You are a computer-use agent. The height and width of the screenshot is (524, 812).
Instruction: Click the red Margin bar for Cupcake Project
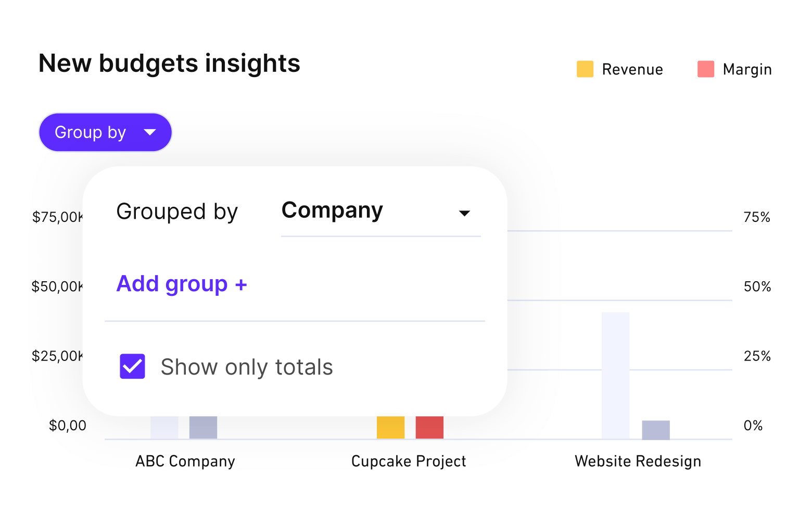[x=429, y=427]
